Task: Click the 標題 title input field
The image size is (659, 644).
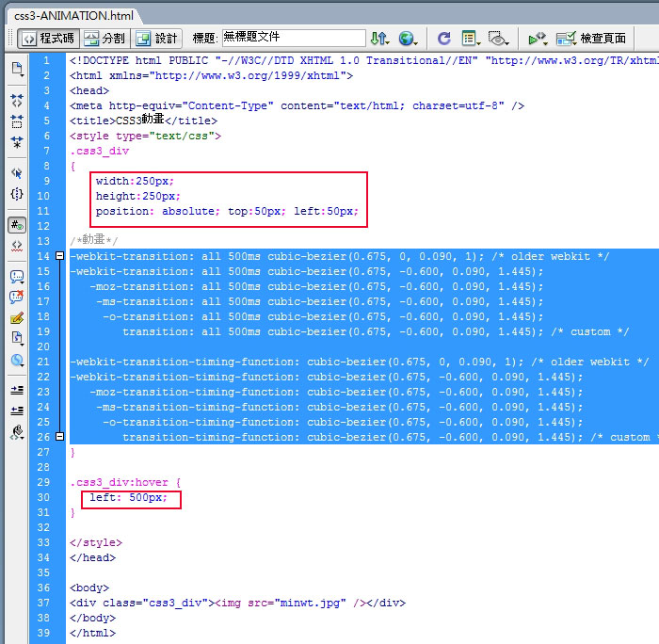Action: click(294, 38)
